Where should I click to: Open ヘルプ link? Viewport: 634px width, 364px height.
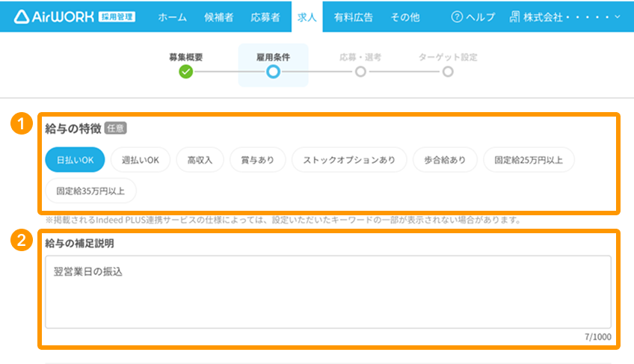pos(480,17)
